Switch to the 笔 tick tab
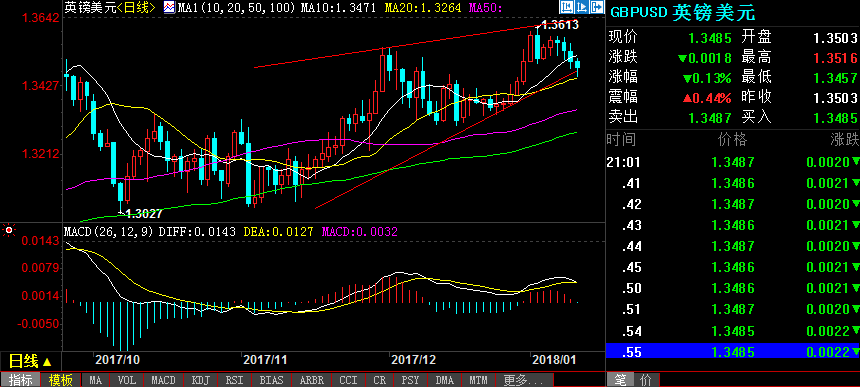The width and height of the screenshot is (860, 387). click(x=620, y=380)
